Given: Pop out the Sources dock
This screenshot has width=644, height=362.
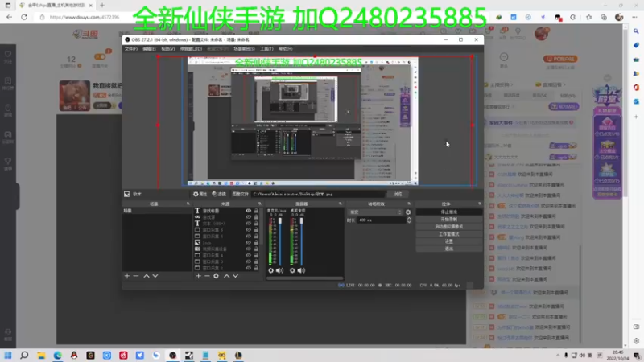Looking at the screenshot, I should tap(259, 204).
